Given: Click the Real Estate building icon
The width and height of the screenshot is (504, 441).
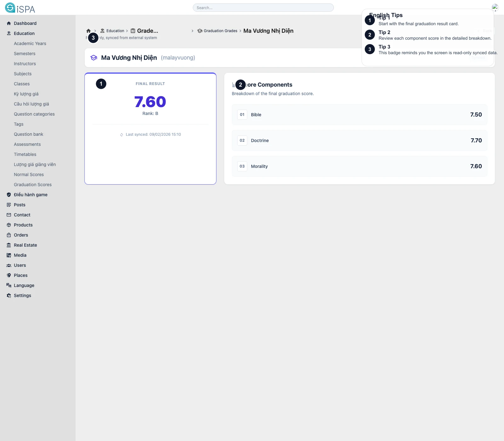Looking at the screenshot, I should 9,245.
